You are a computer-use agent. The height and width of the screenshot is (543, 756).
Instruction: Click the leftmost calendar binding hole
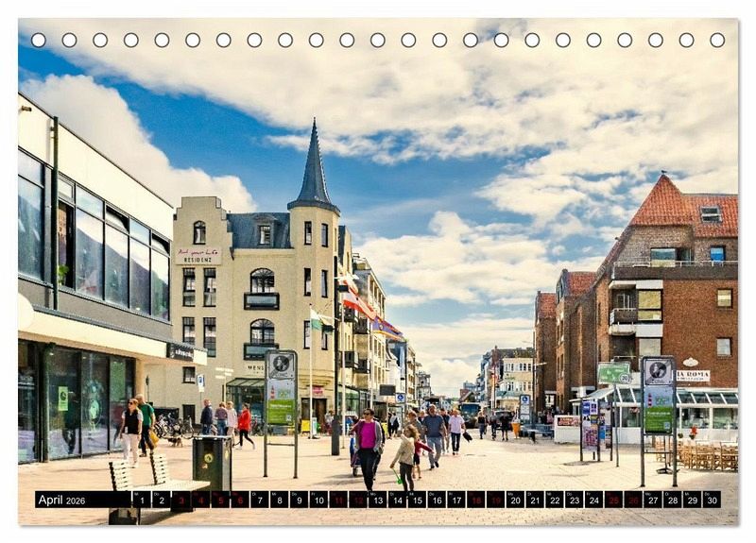[38, 40]
